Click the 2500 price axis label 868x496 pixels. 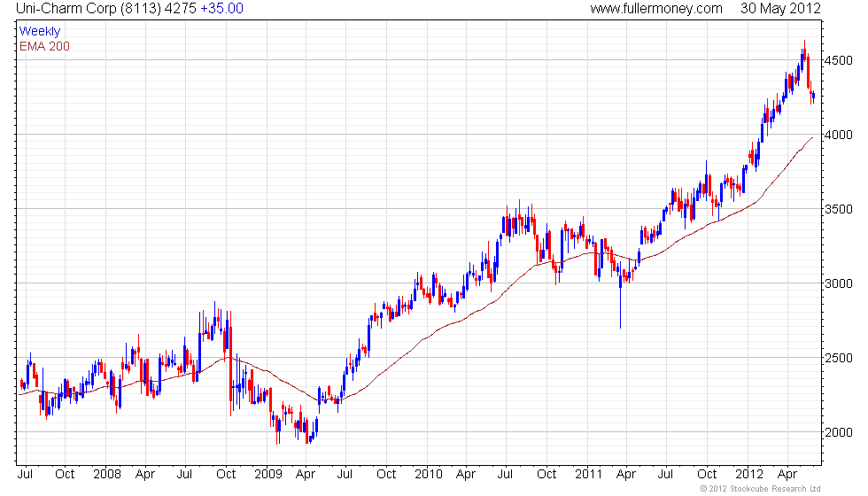coord(838,358)
